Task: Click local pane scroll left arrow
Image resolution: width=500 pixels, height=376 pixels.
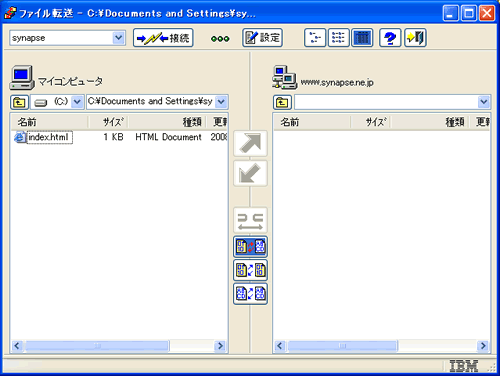Action: pyautogui.click(x=17, y=346)
